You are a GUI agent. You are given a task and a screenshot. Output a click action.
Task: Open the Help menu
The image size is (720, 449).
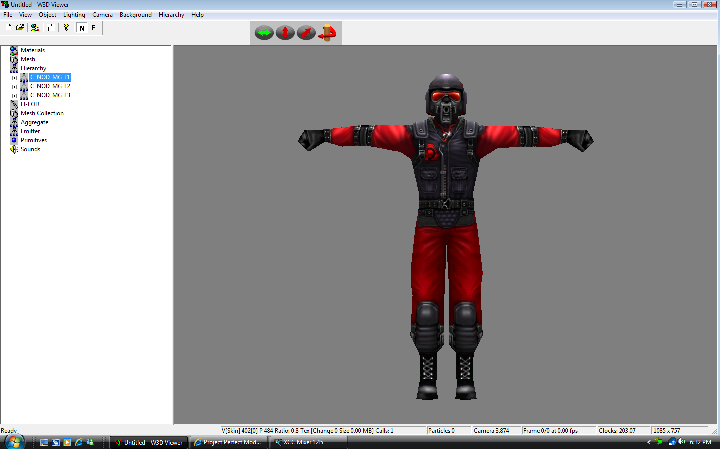coord(197,15)
